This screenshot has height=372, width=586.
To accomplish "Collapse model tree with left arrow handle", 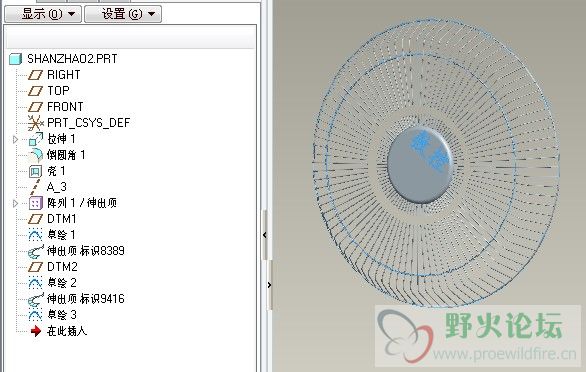I will pos(265,235).
